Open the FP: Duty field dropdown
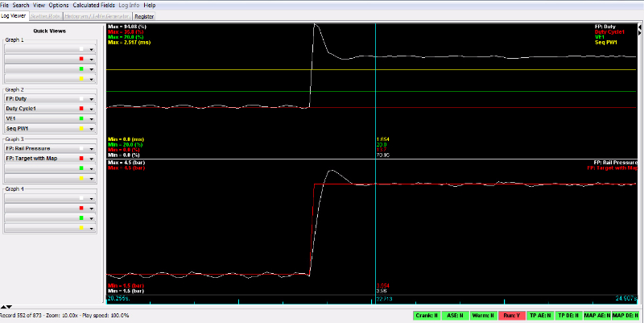Screen dimensions: 644x323 (x=92, y=98)
